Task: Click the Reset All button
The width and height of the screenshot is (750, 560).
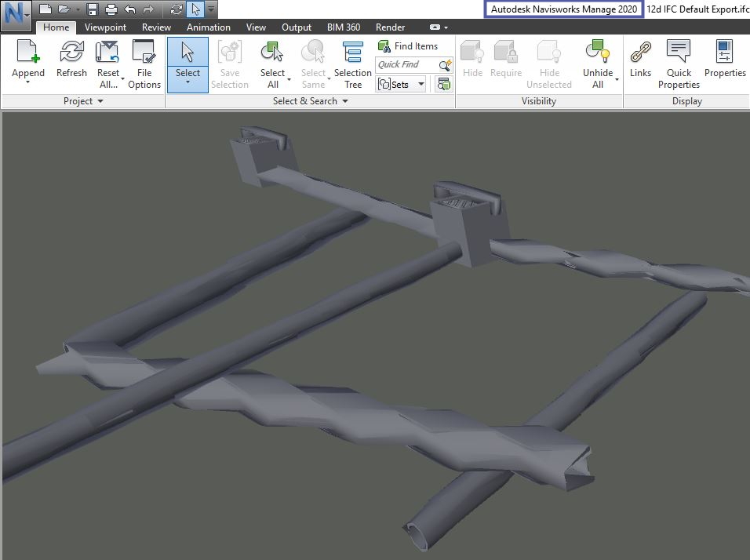Action: click(x=107, y=53)
